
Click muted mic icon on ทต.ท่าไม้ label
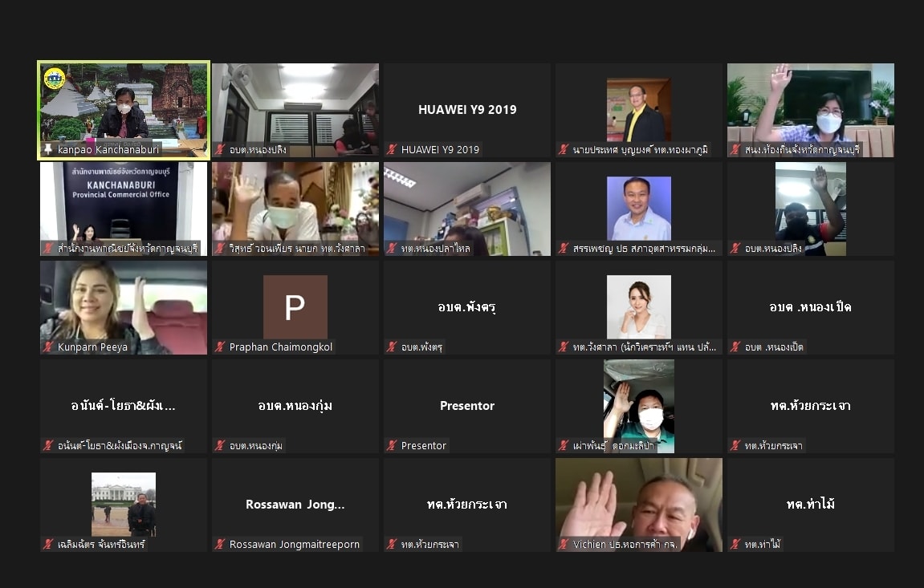tap(735, 545)
